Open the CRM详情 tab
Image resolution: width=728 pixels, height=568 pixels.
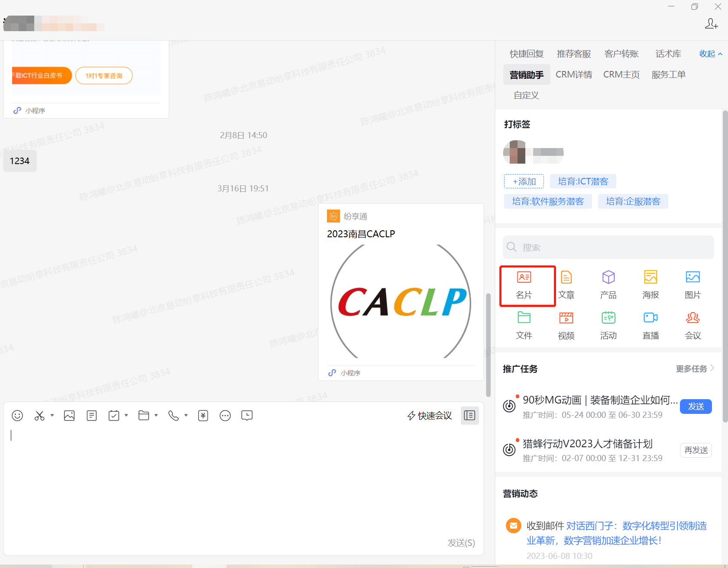tap(574, 74)
